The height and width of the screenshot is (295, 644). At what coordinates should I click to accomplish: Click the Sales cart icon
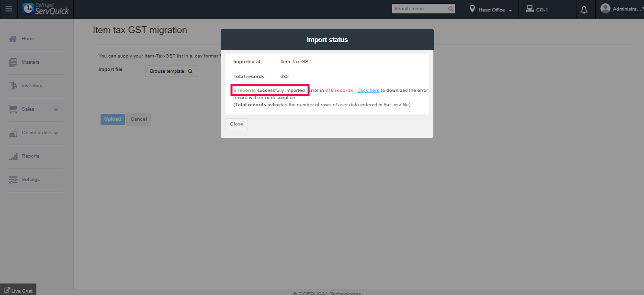click(x=13, y=109)
